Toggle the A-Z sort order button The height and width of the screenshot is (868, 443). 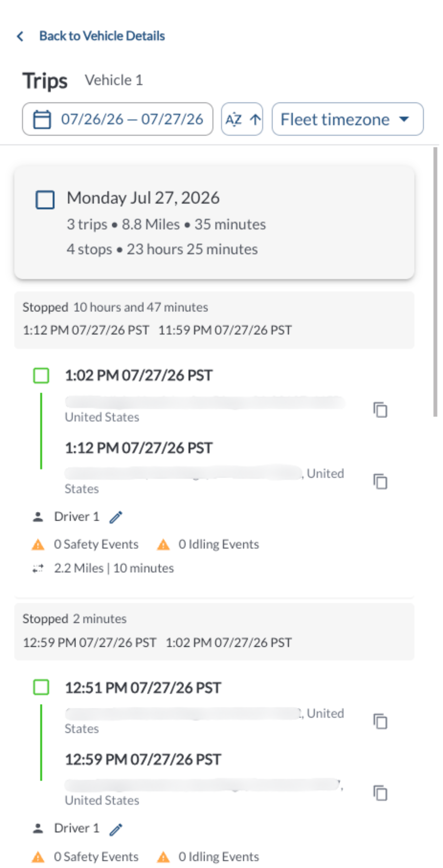point(242,119)
